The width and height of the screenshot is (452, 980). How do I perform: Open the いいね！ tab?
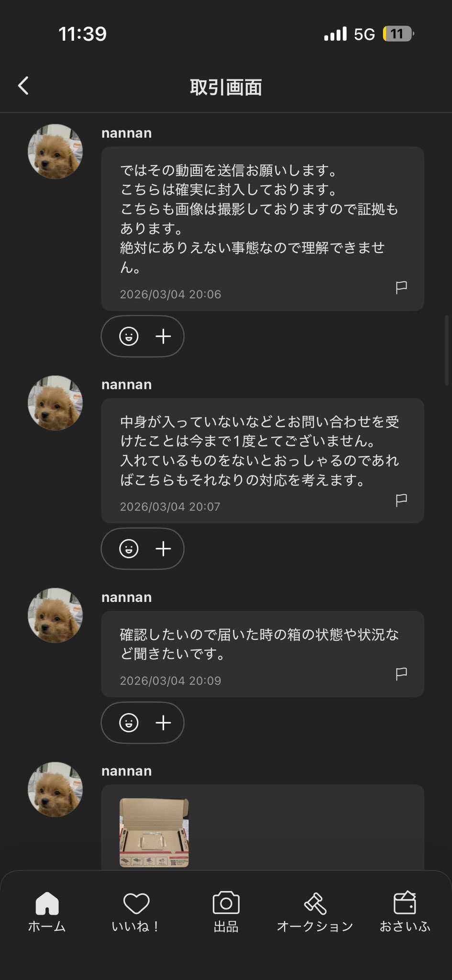click(x=136, y=912)
